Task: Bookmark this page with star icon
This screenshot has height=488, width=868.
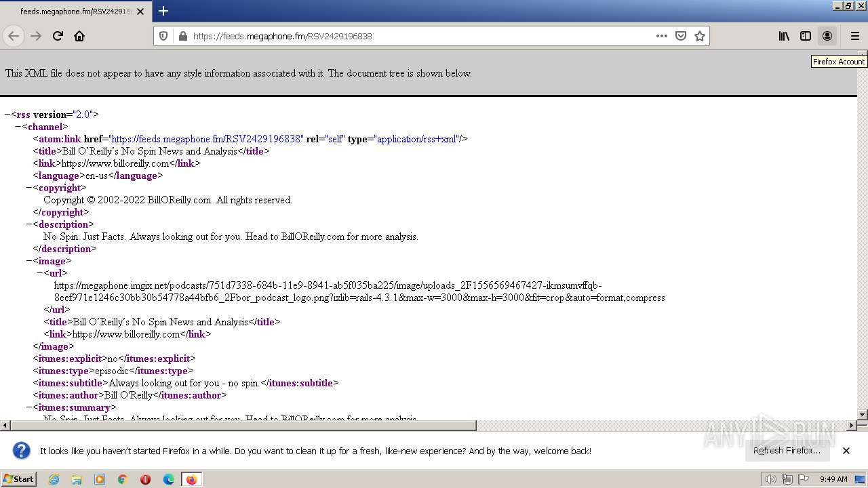Action: pyautogui.click(x=700, y=36)
